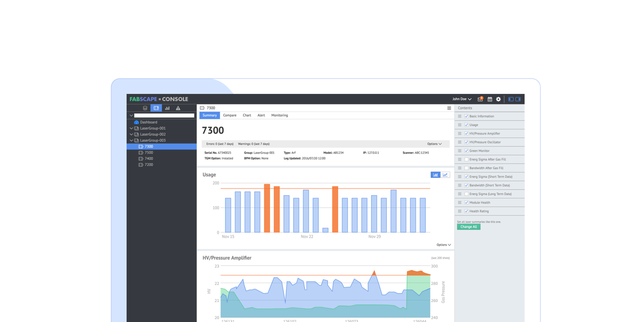This screenshot has height=322, width=644.
Task: Open the Monitoring tab
Action: pyautogui.click(x=280, y=115)
